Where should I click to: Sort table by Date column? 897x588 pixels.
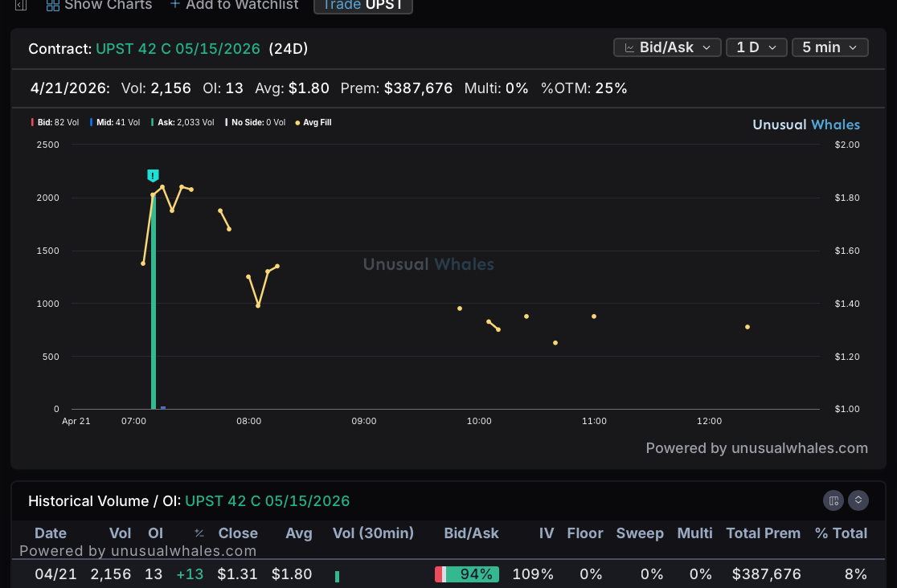pos(51,533)
